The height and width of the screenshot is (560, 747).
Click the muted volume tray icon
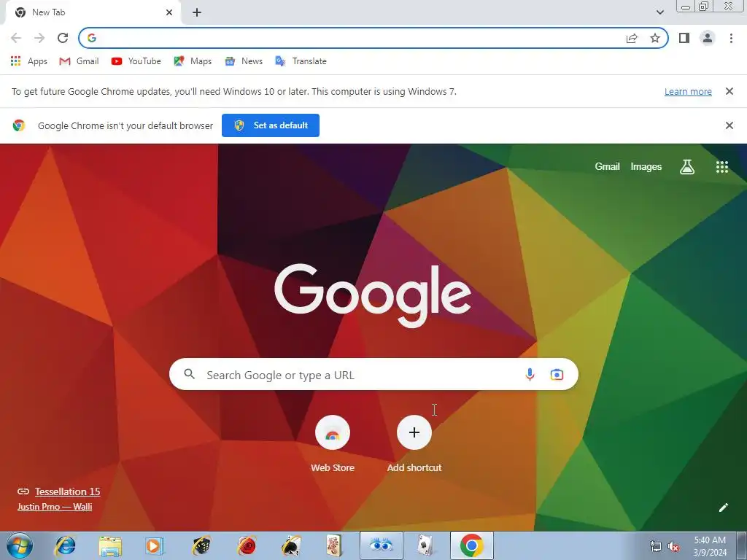[x=673, y=546]
